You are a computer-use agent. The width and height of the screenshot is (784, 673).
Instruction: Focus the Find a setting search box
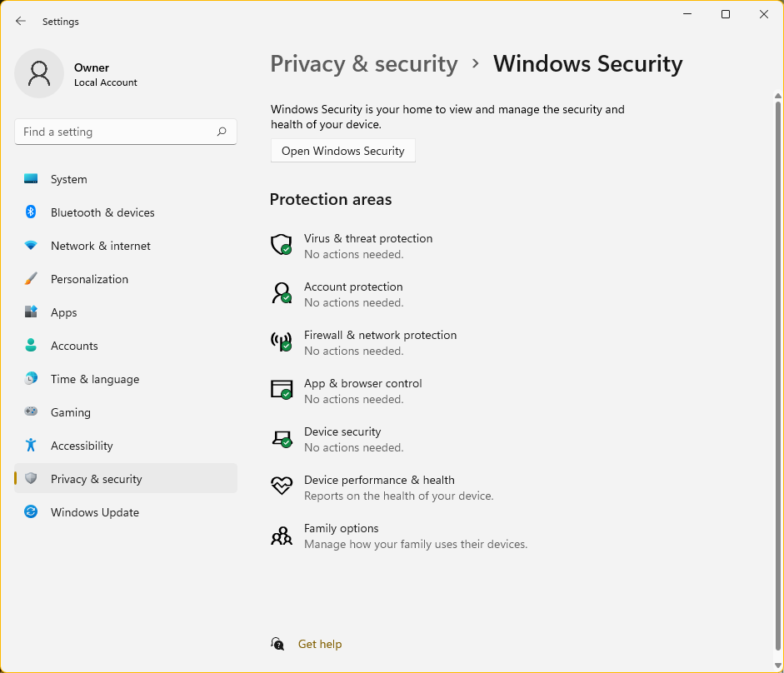(x=117, y=132)
